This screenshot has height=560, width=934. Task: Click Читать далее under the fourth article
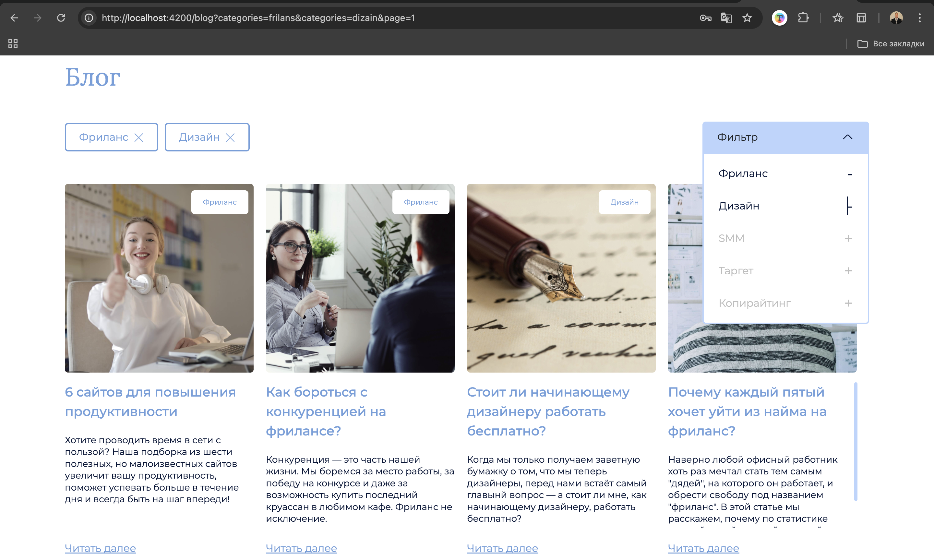pyautogui.click(x=704, y=548)
